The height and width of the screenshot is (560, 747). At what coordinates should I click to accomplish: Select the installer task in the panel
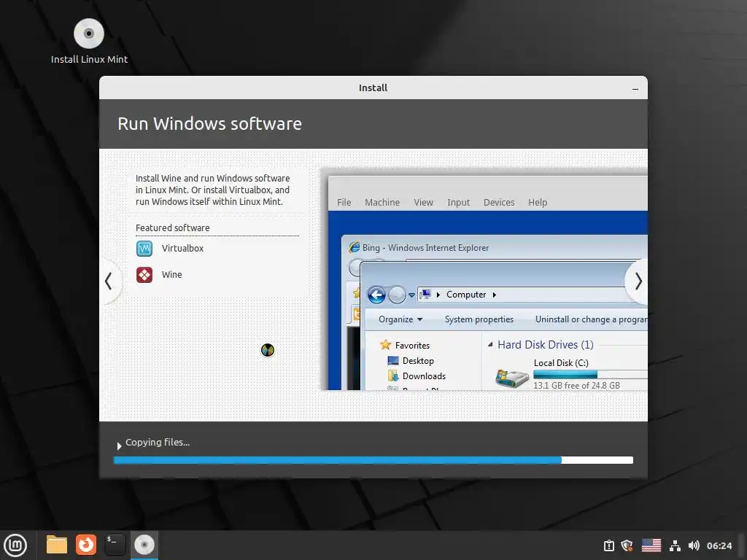(144, 545)
